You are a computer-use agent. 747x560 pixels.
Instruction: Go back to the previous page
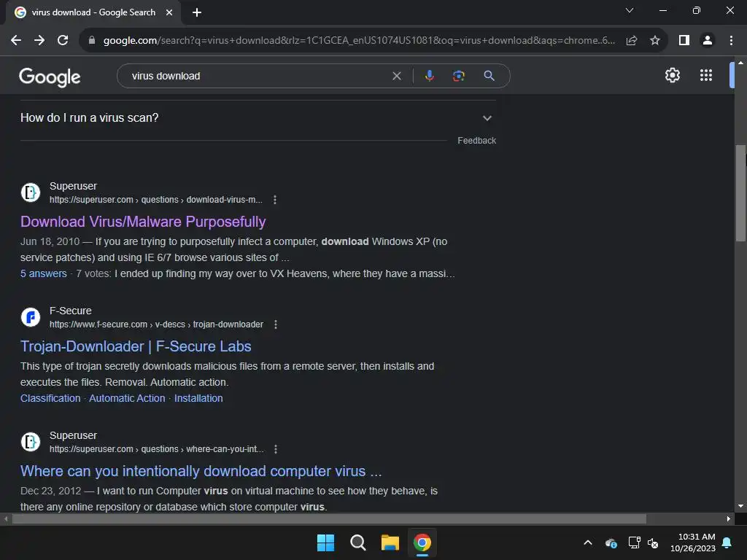16,41
